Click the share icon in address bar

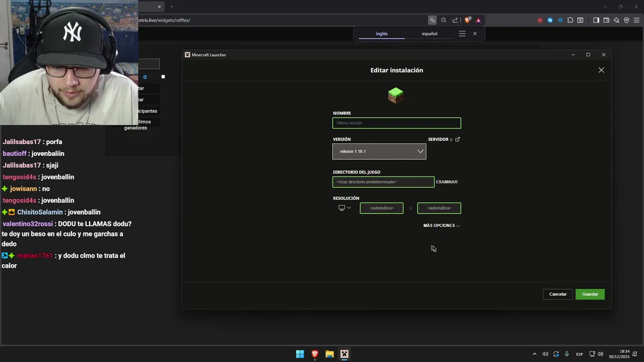[455, 20]
